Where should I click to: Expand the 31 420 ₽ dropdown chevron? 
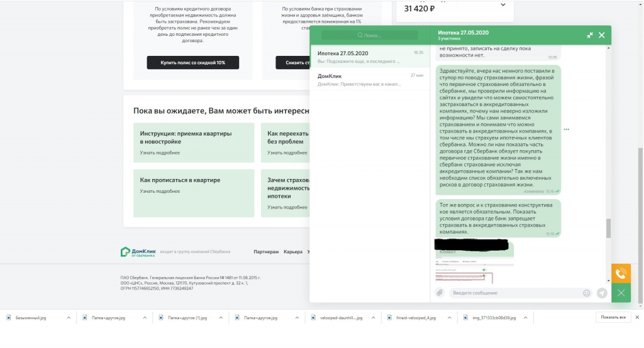click(x=502, y=5)
